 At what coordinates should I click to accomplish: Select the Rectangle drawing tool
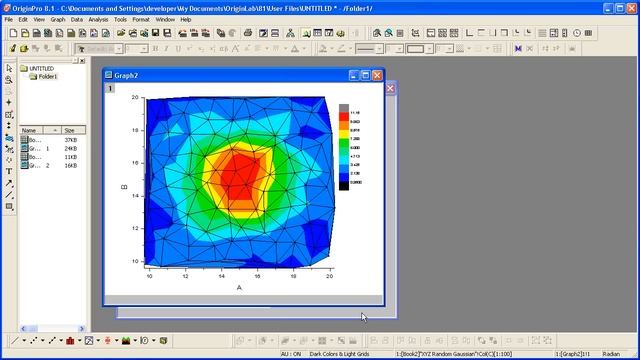(9, 207)
